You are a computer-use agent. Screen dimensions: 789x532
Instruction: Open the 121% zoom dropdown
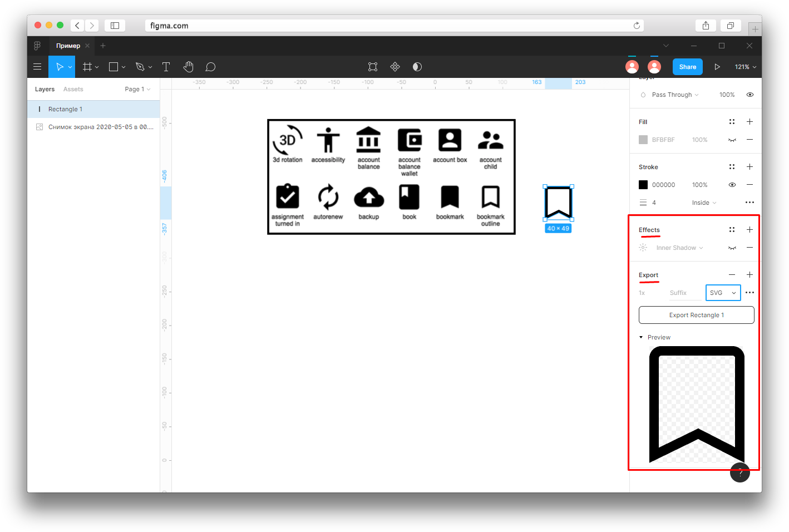coord(746,67)
